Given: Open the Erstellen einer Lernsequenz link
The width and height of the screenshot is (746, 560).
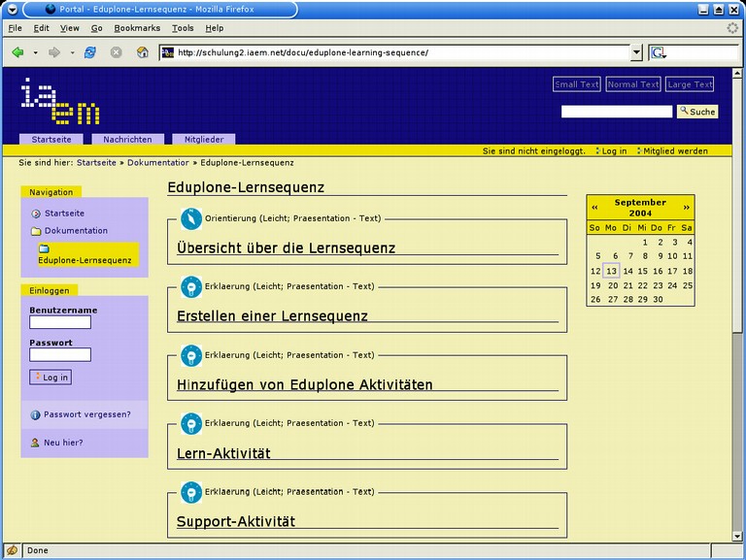Looking at the screenshot, I should click(272, 316).
